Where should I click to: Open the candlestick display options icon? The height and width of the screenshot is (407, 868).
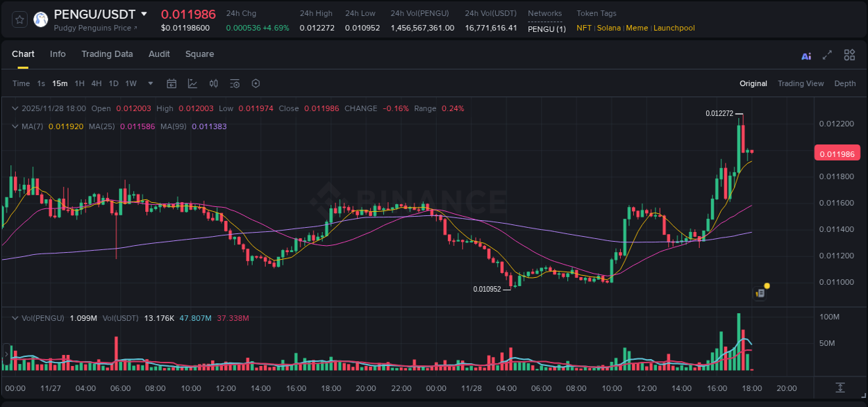(213, 83)
